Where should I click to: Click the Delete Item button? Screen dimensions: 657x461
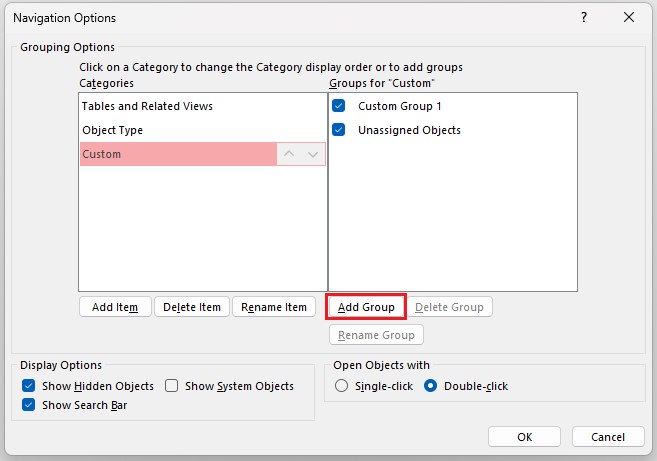[192, 307]
